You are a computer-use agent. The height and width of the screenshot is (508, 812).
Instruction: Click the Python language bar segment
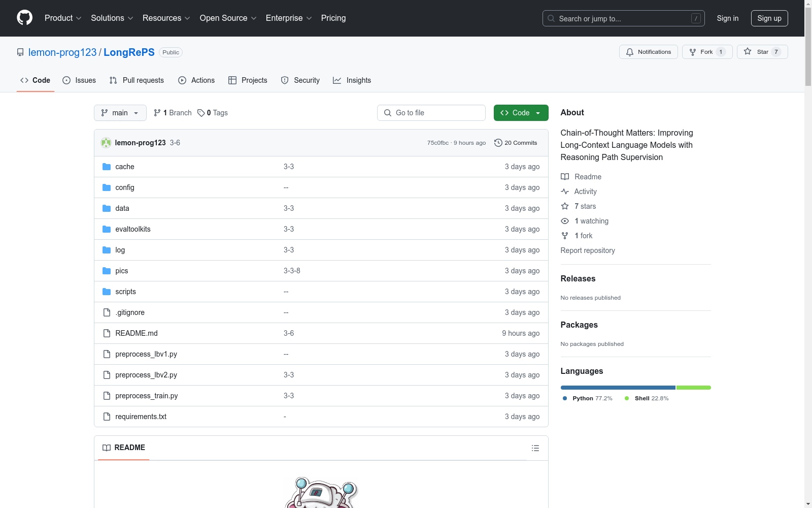618,388
